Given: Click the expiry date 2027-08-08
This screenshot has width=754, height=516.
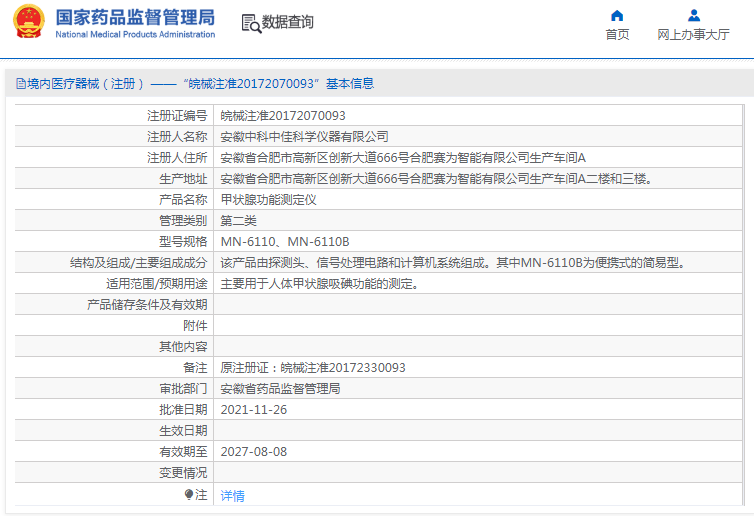Looking at the screenshot, I should (253, 452).
